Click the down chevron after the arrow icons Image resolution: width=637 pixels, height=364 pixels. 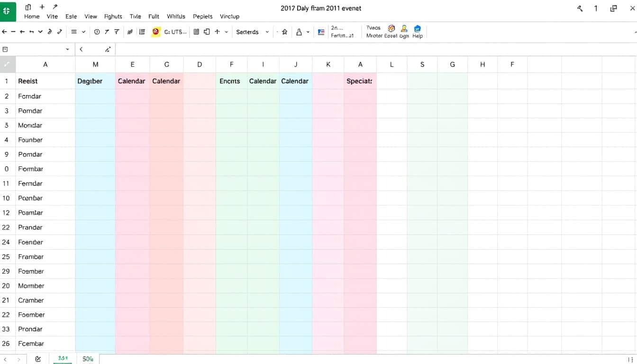pos(40,32)
